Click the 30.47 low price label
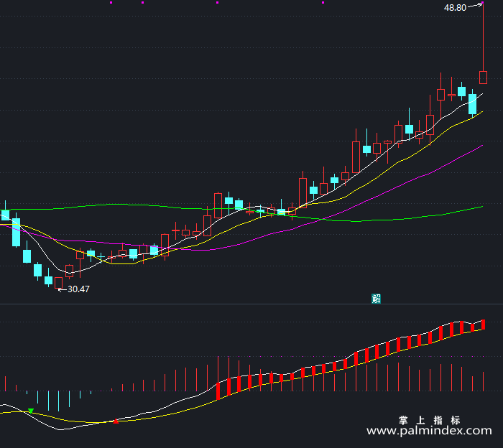 [x=78, y=289]
